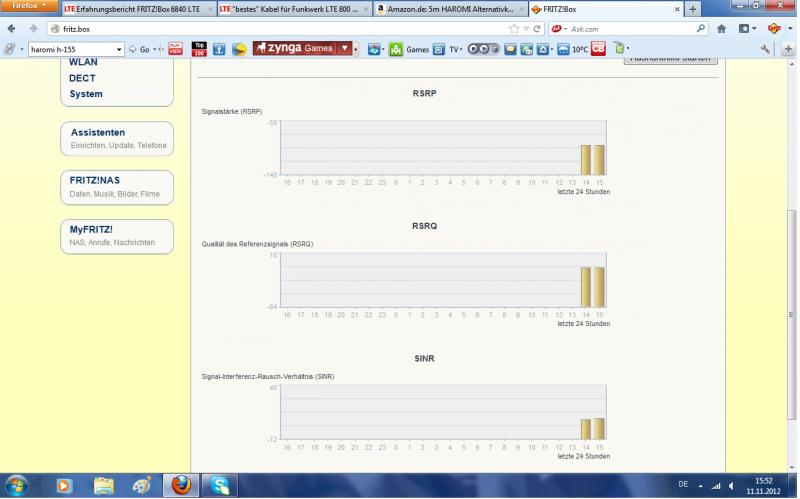The height and width of the screenshot is (499, 800).
Task: Click the maps toolbar icon
Action: pos(376,49)
